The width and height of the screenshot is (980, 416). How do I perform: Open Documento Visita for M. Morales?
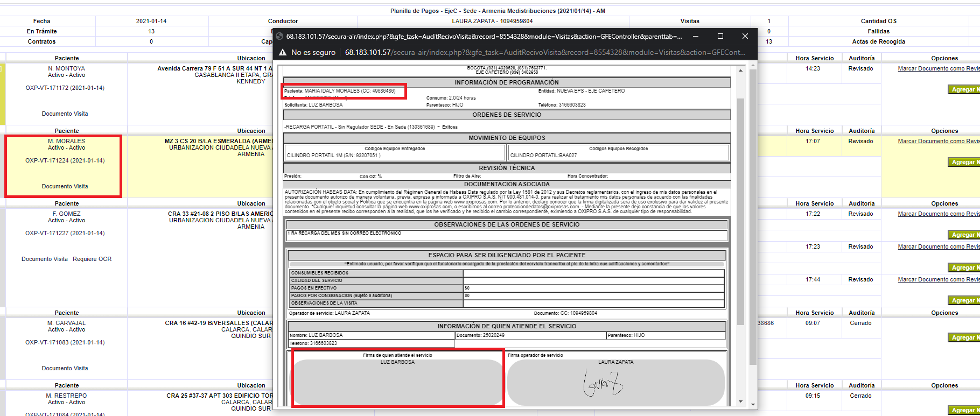65,186
